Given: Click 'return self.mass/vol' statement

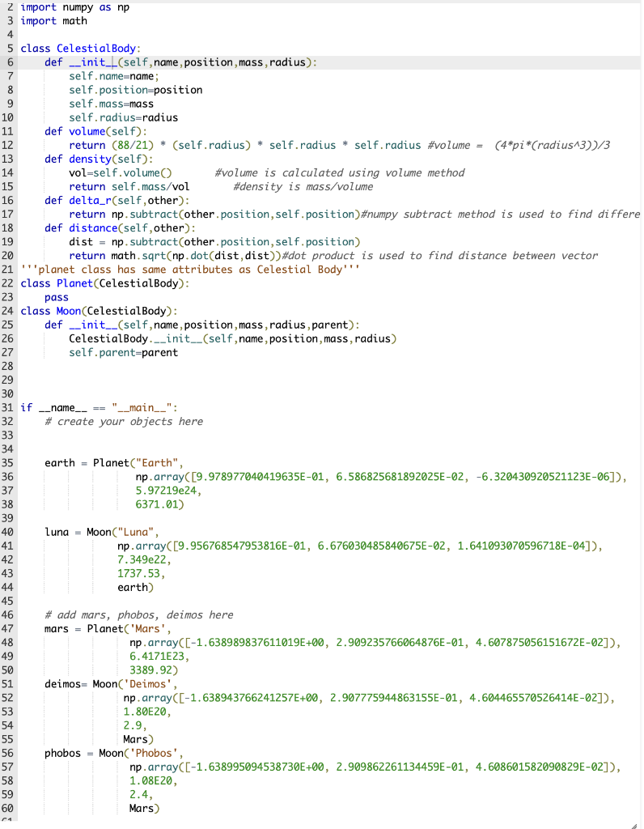Looking at the screenshot, I should click(x=129, y=187).
